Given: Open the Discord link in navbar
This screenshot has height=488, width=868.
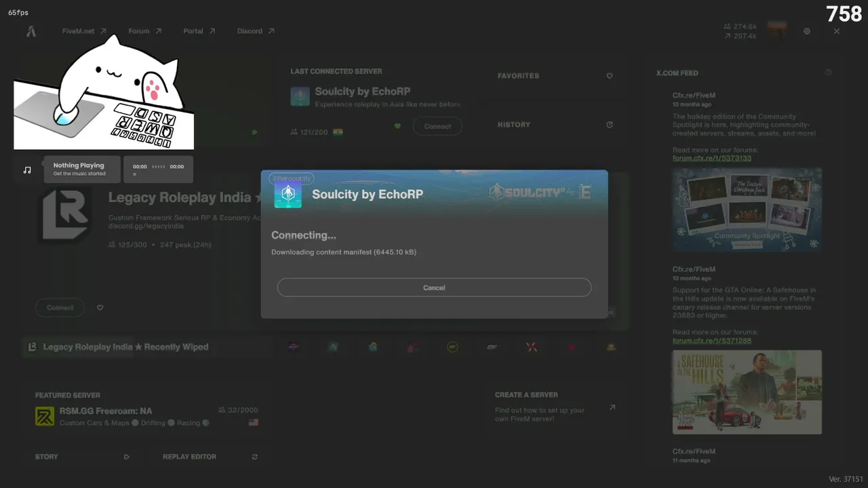Looking at the screenshot, I should pyautogui.click(x=256, y=31).
